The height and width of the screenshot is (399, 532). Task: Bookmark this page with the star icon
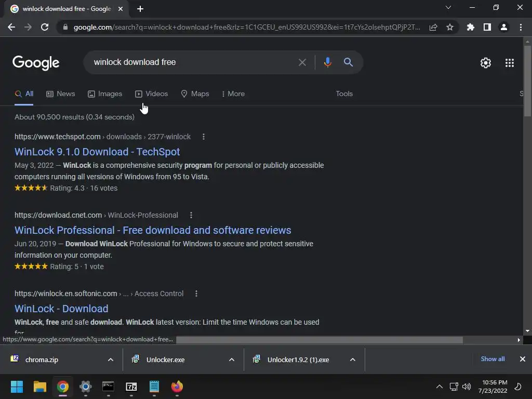tap(449, 27)
